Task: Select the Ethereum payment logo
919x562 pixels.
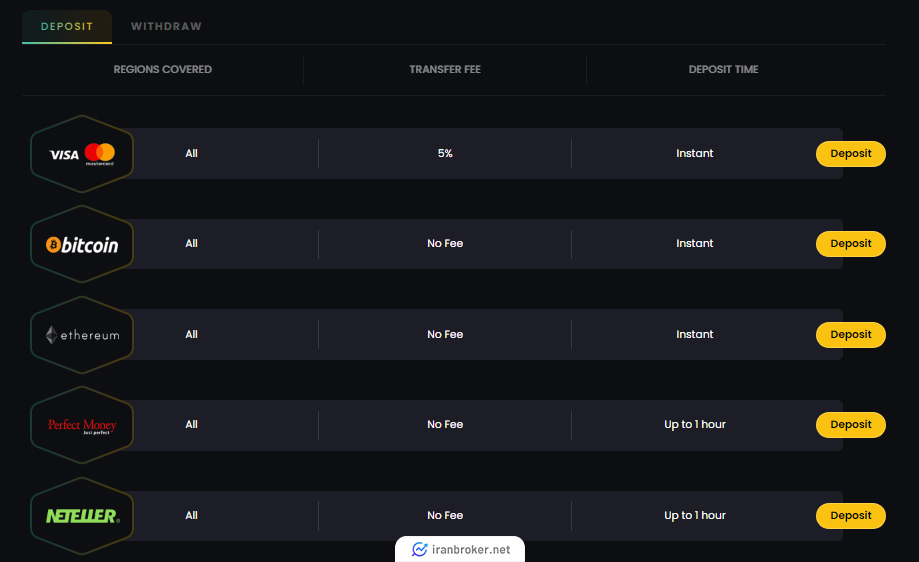Action: (82, 335)
